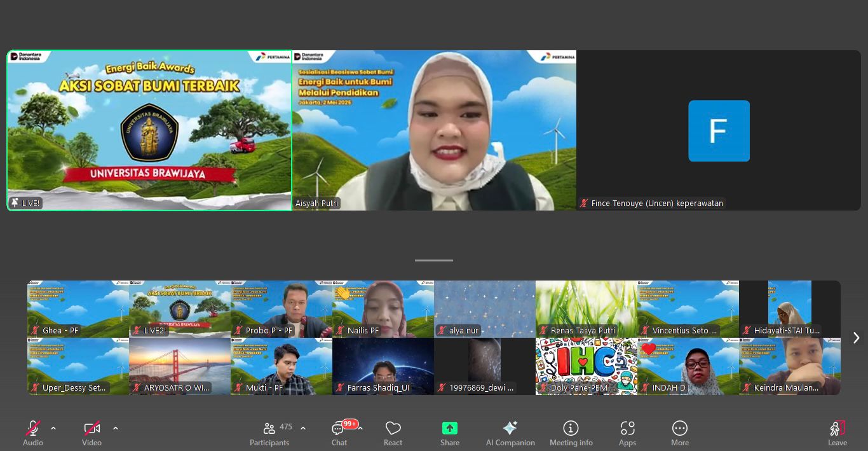Click the muted mic icon on Probo P - PF
The image size is (868, 451).
click(239, 331)
